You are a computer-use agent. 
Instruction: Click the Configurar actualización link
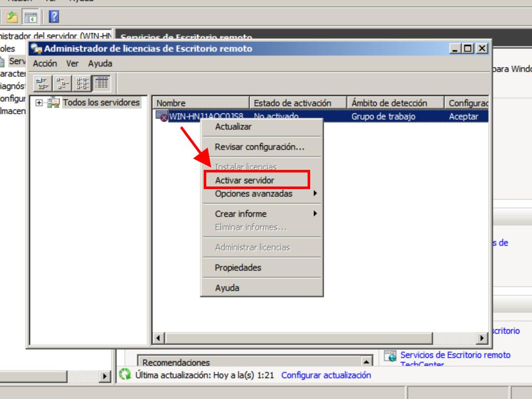(326, 375)
